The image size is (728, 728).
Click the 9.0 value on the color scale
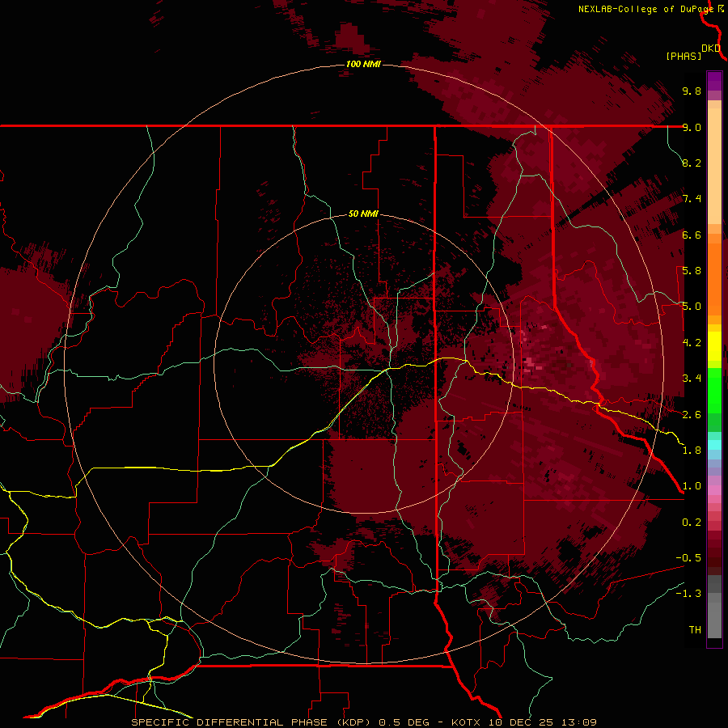pos(692,127)
